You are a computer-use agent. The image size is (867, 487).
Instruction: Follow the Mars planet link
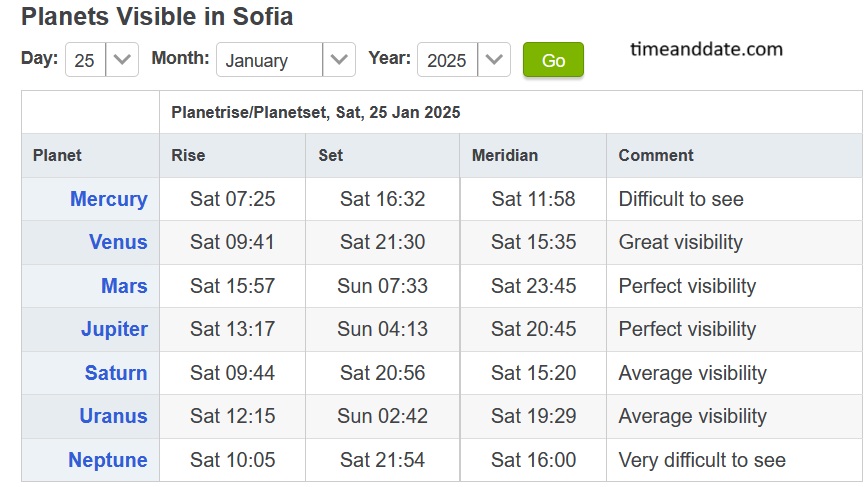tap(124, 286)
